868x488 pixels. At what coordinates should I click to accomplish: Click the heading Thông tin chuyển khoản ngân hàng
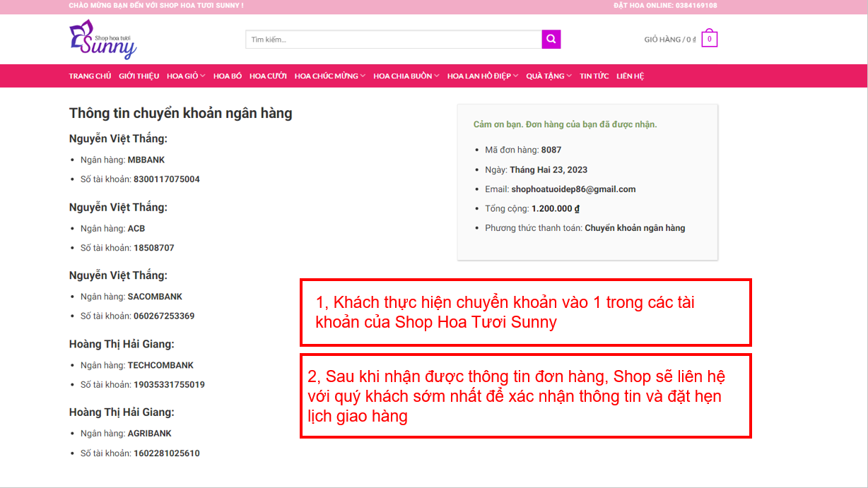click(180, 113)
